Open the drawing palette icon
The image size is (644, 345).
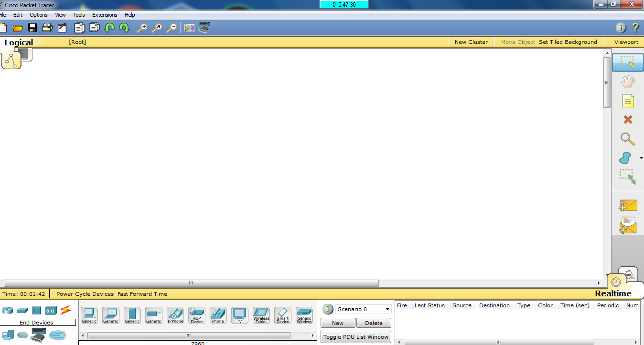coord(189,28)
